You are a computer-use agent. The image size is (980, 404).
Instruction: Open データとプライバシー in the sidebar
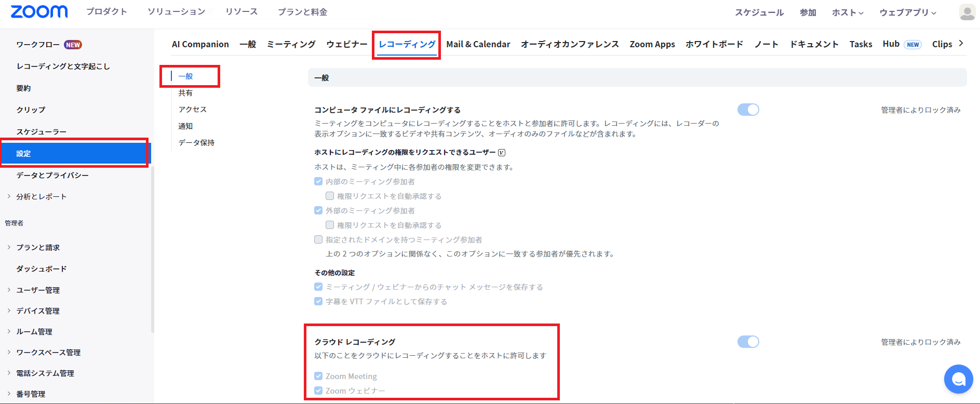click(x=52, y=175)
